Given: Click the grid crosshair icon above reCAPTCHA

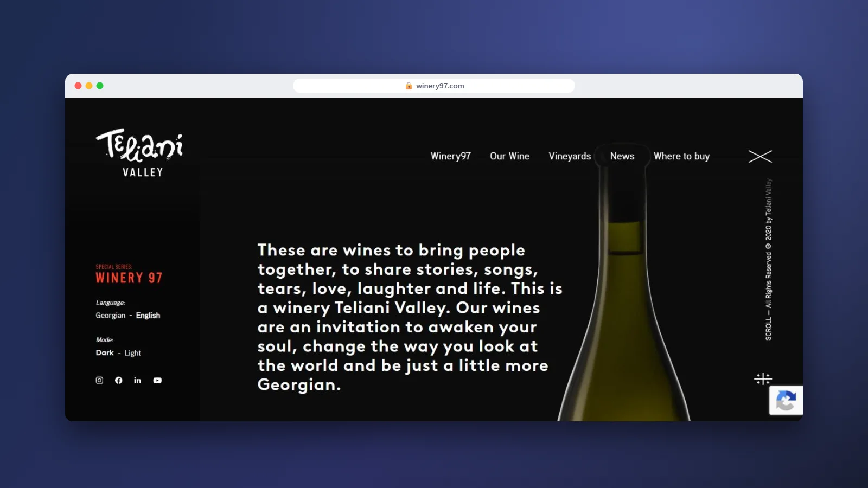Looking at the screenshot, I should pyautogui.click(x=763, y=378).
